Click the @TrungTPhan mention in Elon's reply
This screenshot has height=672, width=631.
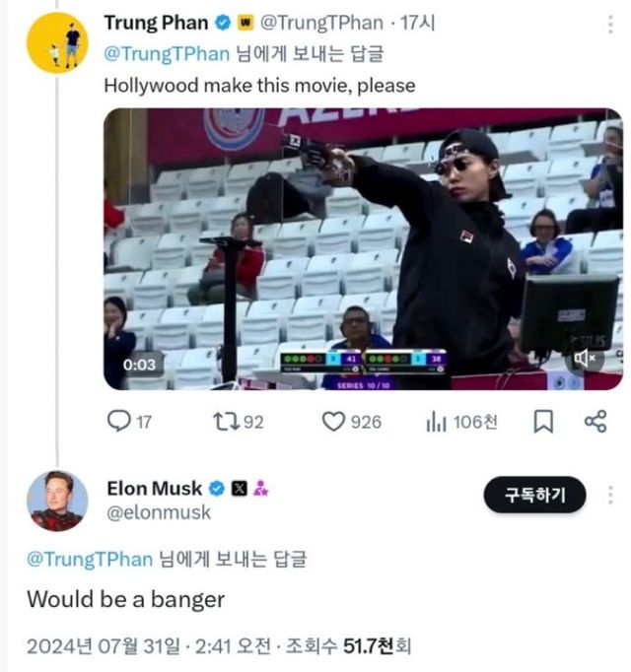point(90,560)
